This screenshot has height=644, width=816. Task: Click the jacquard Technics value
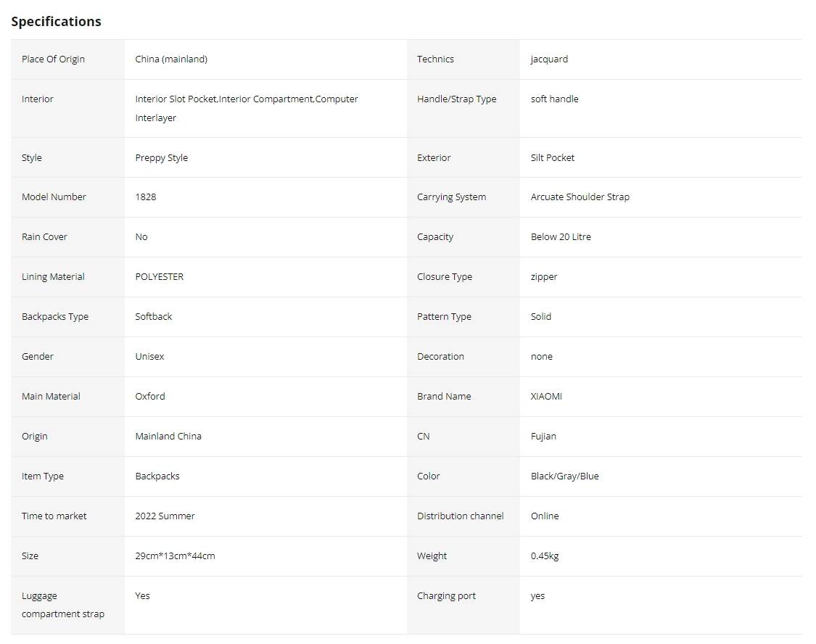tap(549, 59)
